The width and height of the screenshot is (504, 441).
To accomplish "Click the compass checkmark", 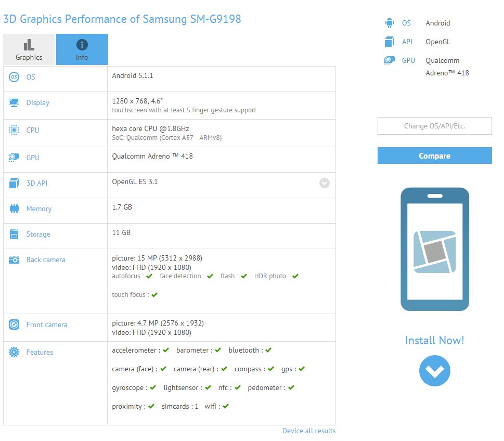I will (271, 369).
